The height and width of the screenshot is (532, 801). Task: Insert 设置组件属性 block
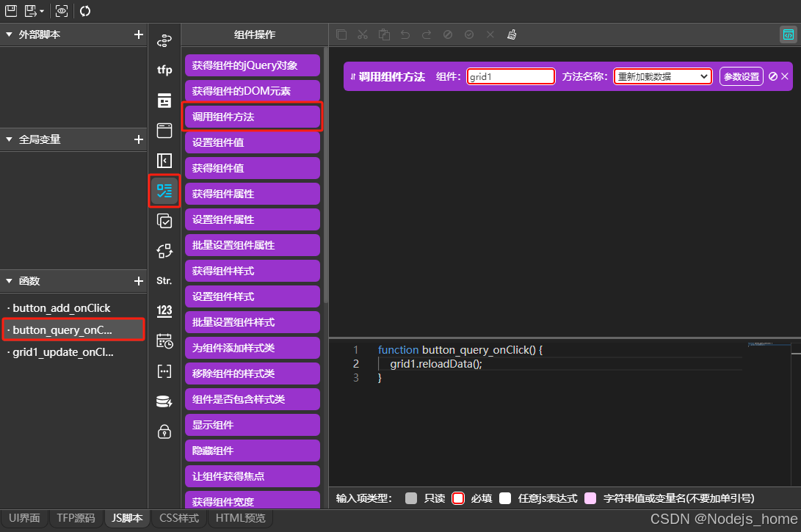tap(253, 219)
